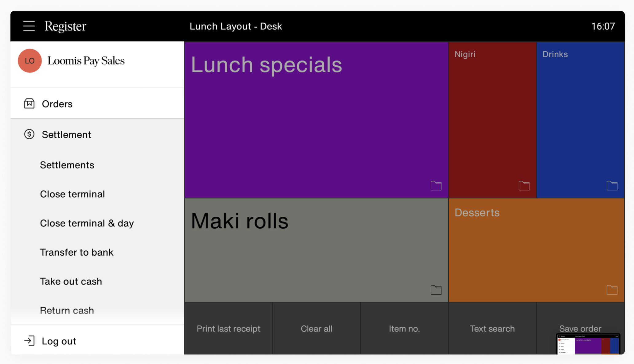This screenshot has width=634, height=364.
Task: Click the Settlement dollar icon
Action: click(x=29, y=134)
